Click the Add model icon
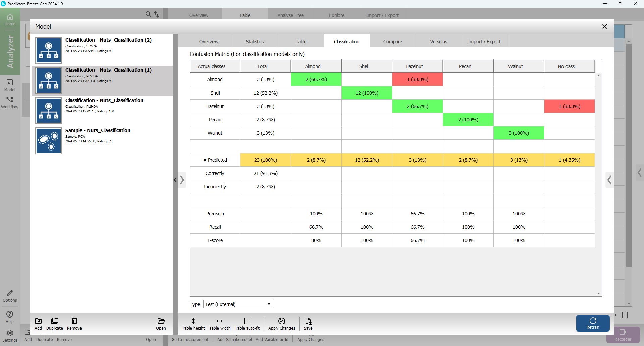 click(38, 321)
